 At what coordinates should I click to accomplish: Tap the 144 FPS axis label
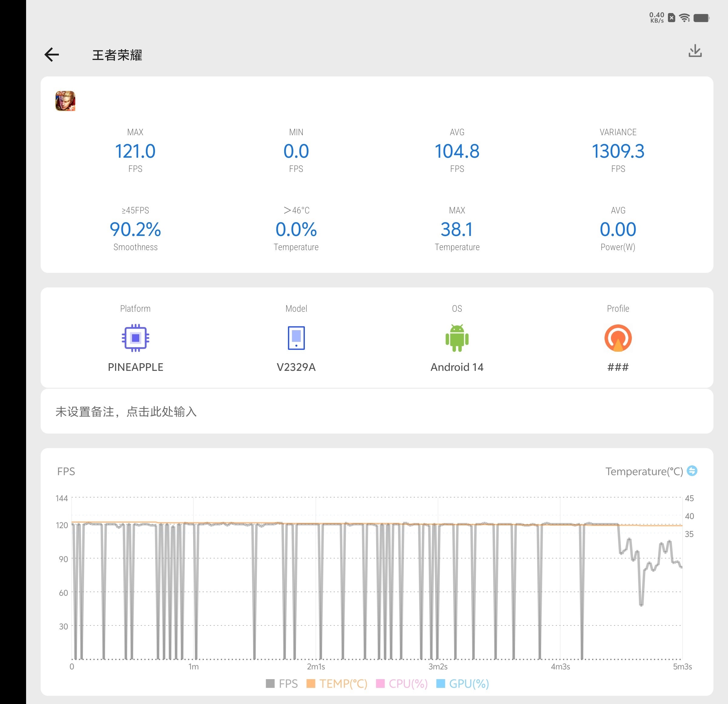(62, 498)
